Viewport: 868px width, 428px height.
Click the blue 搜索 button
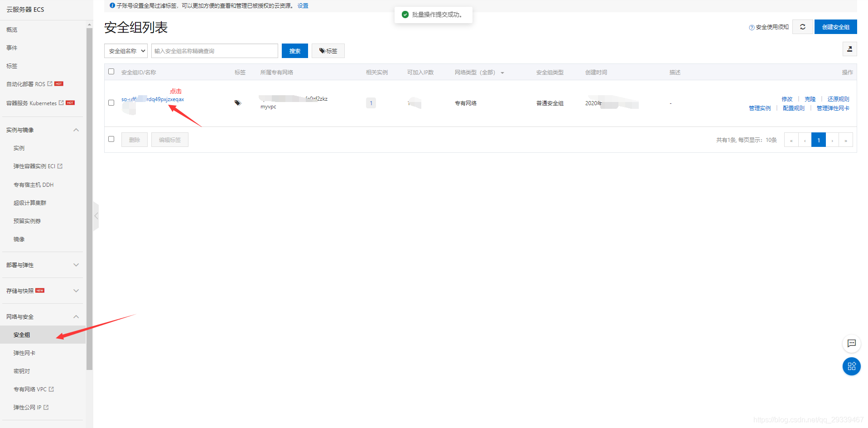[x=295, y=51]
